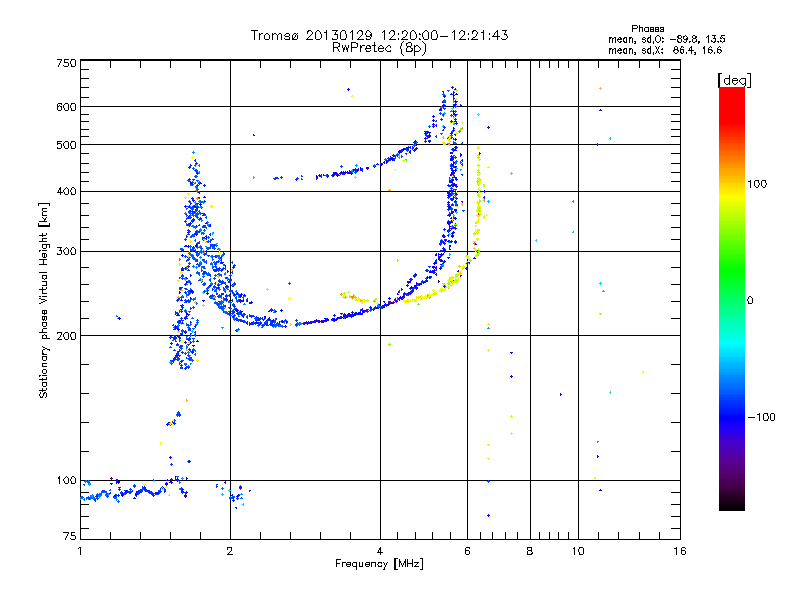Click the x-axis tick label '16'

point(680,551)
